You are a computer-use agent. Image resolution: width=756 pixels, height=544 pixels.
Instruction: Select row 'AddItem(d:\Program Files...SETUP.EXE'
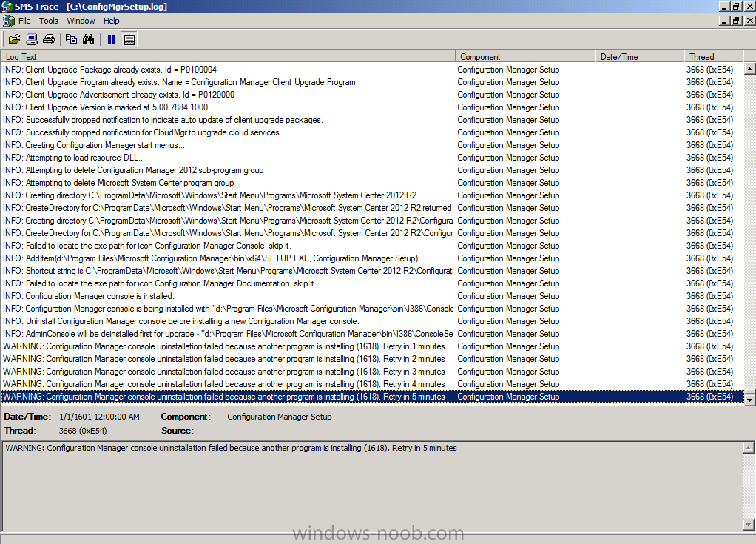tap(372, 258)
